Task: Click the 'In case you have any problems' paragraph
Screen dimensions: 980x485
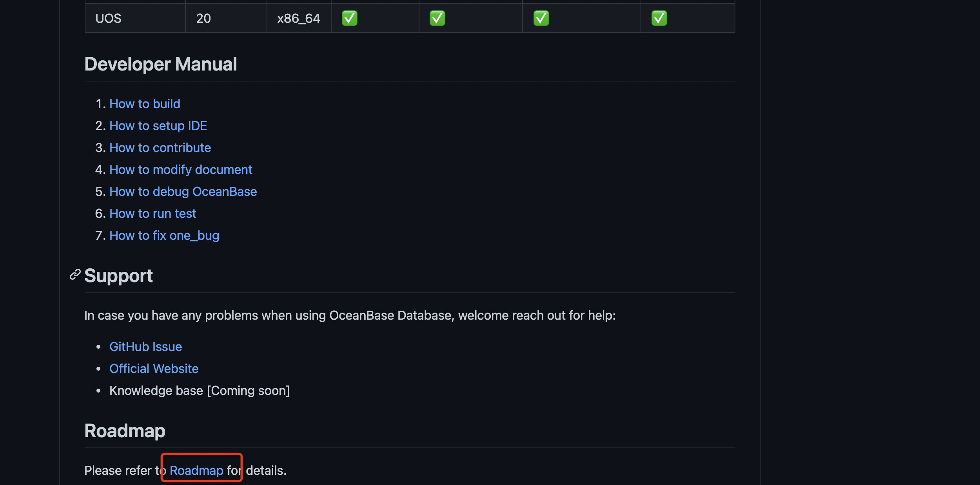Action: [350, 315]
